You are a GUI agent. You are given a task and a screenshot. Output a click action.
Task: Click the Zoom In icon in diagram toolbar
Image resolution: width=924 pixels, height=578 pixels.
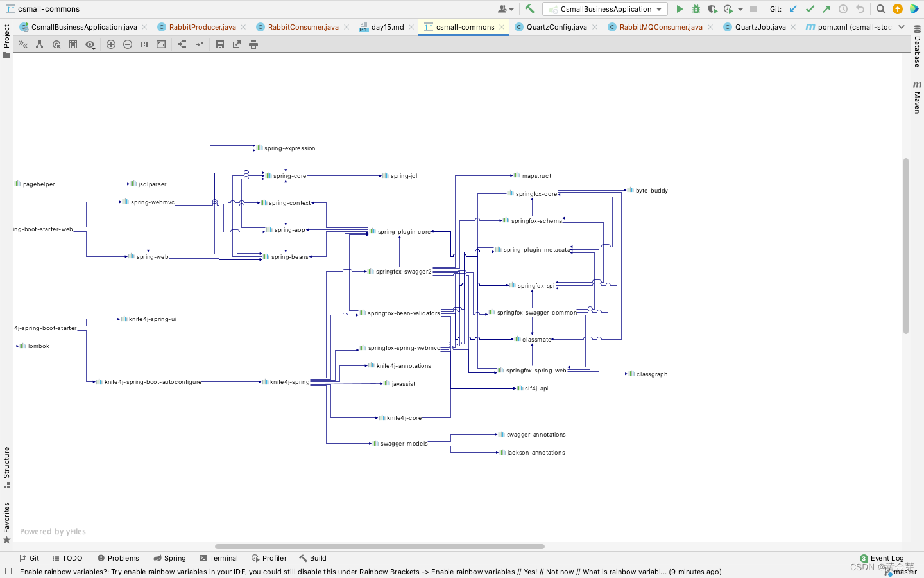pyautogui.click(x=111, y=44)
